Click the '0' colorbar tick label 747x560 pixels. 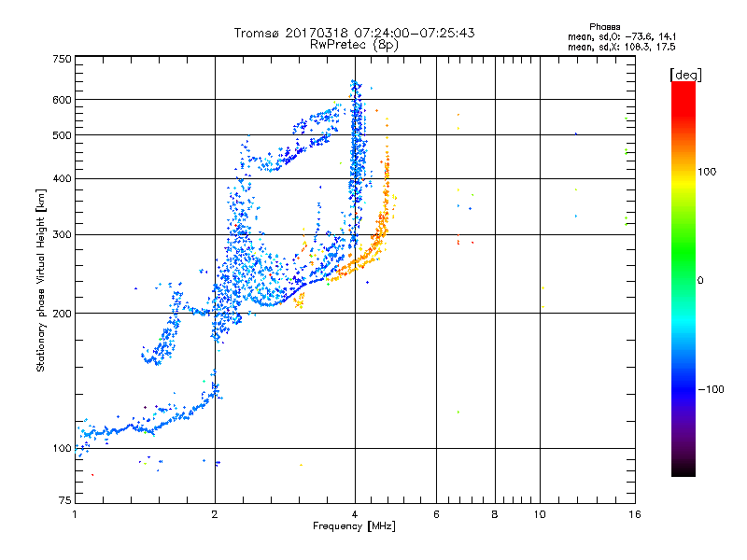coord(700,281)
